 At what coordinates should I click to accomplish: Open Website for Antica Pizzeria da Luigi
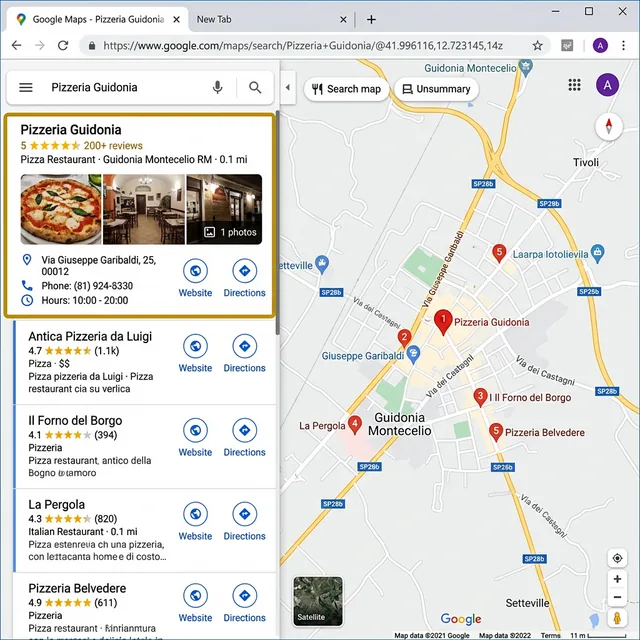[195, 353]
